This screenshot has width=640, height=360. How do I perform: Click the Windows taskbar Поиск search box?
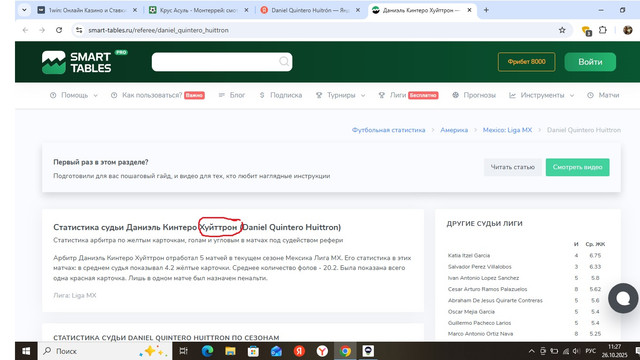click(105, 351)
